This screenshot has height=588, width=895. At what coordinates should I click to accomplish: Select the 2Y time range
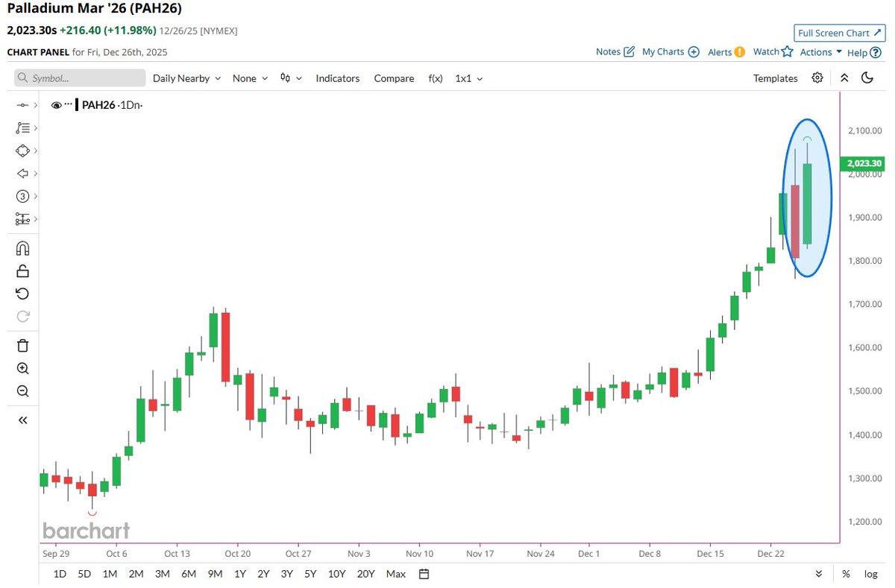click(263, 574)
